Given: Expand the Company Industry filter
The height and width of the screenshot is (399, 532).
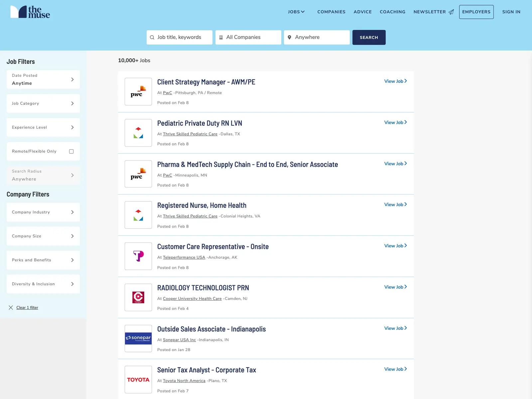Looking at the screenshot, I should tap(43, 212).
